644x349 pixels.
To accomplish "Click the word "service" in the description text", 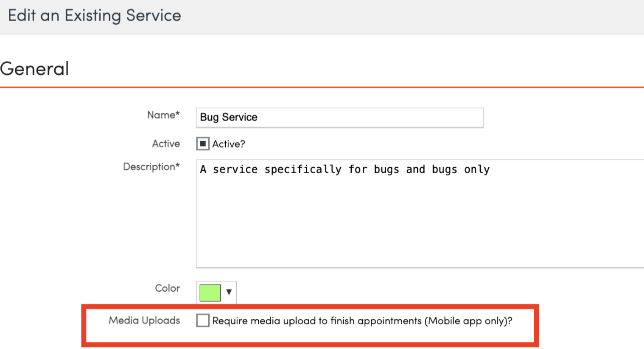I will [235, 169].
